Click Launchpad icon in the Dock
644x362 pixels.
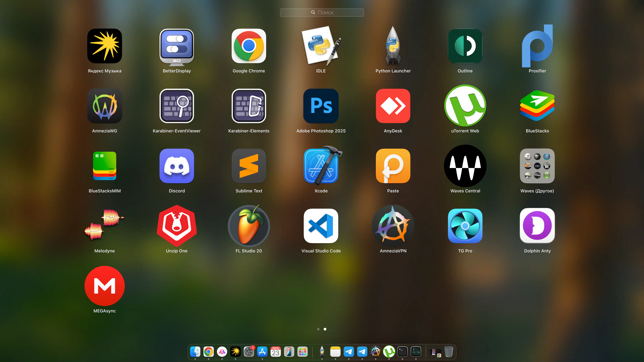pos(303,352)
